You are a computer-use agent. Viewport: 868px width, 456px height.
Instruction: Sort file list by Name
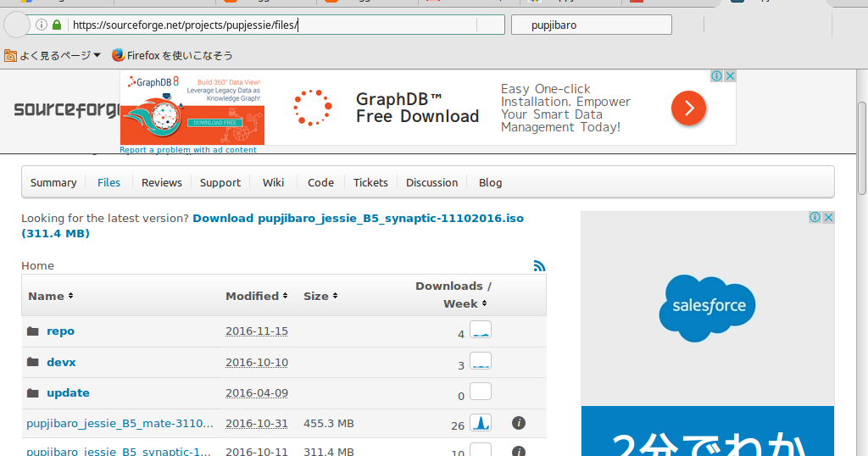50,296
